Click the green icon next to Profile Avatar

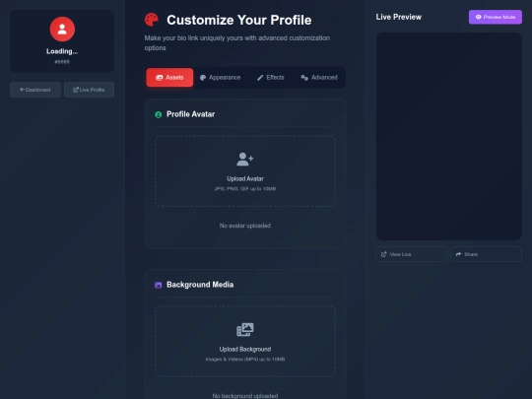158,114
